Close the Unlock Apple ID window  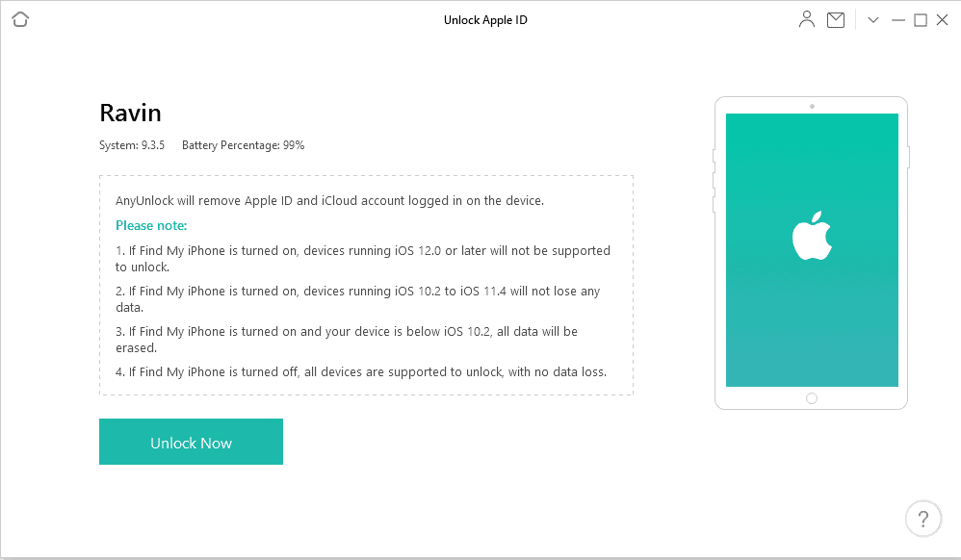click(943, 19)
